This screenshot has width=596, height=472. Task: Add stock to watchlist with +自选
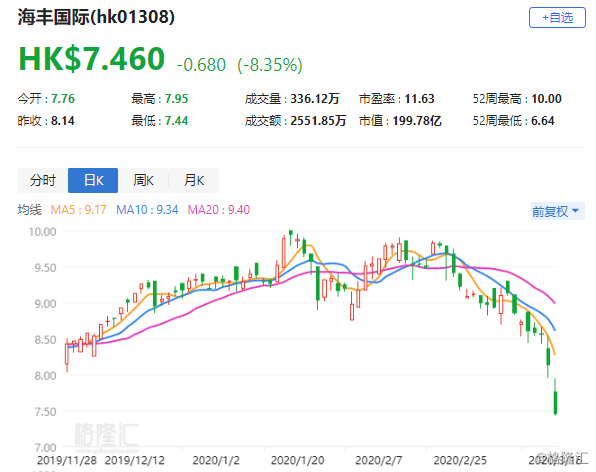coord(557,17)
